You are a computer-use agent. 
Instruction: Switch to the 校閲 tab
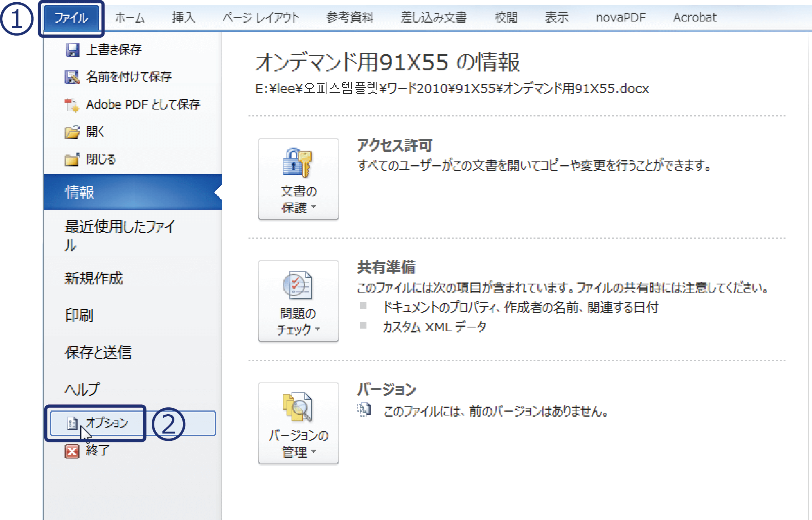coord(506,17)
